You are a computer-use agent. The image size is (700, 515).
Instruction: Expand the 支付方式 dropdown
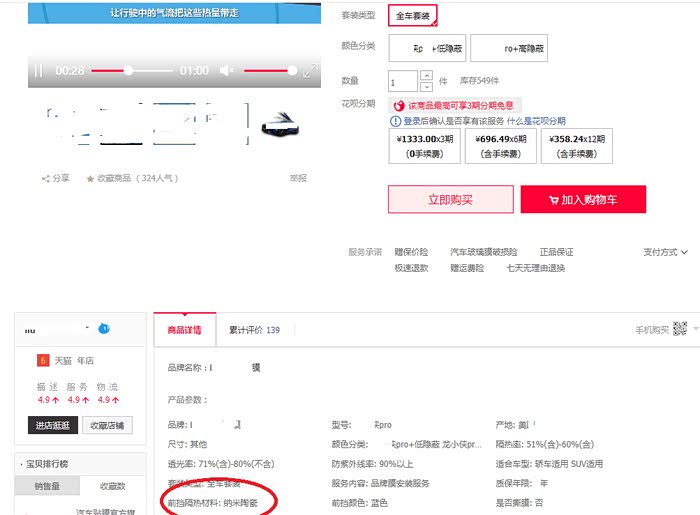[x=666, y=252]
